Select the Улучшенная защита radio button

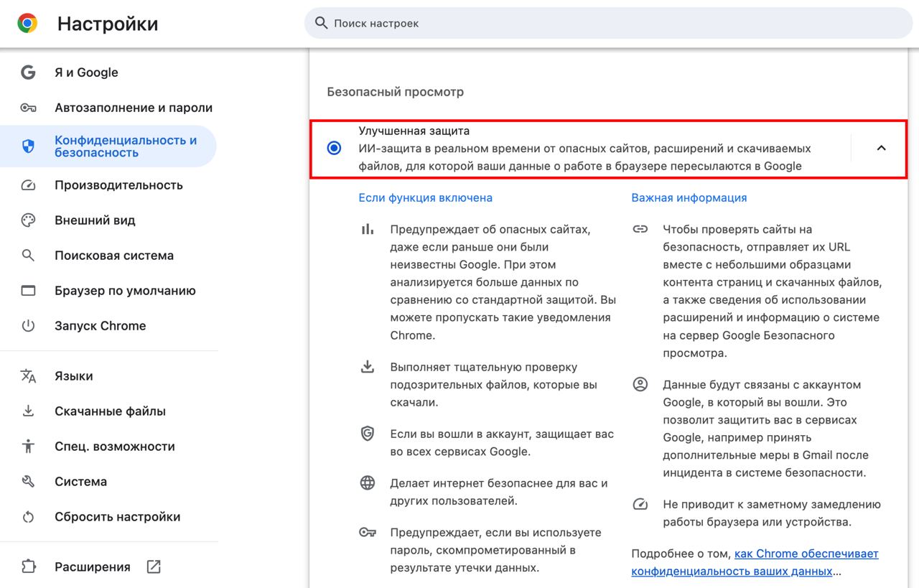tap(334, 149)
